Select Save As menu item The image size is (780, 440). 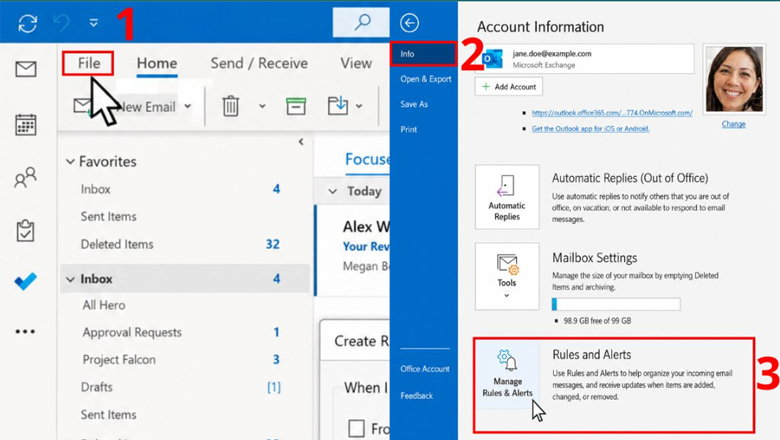tap(414, 104)
